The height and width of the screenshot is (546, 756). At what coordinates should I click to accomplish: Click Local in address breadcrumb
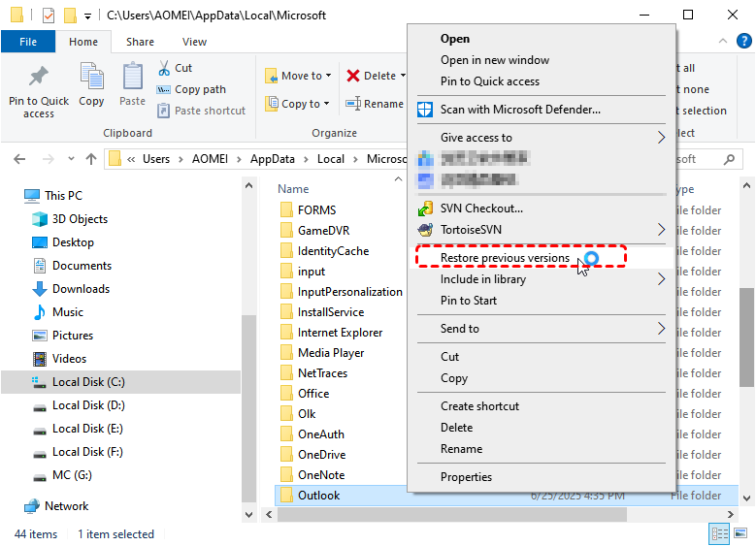[x=330, y=159]
